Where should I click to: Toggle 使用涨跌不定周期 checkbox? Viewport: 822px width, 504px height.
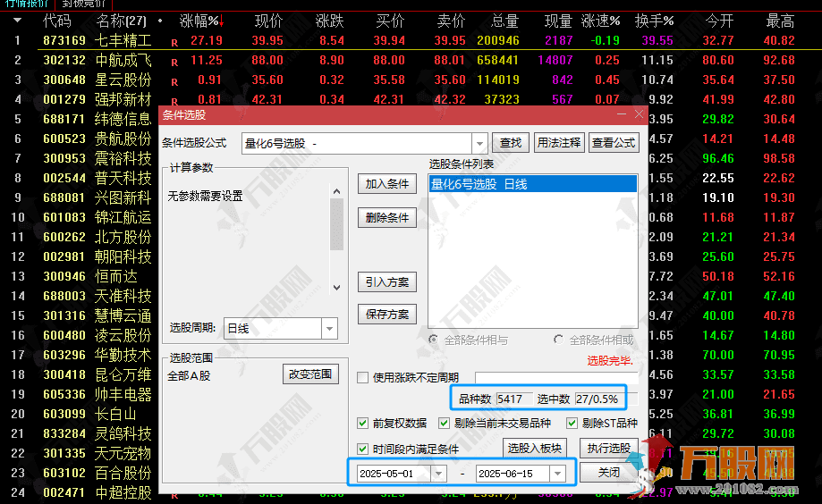[x=362, y=377]
